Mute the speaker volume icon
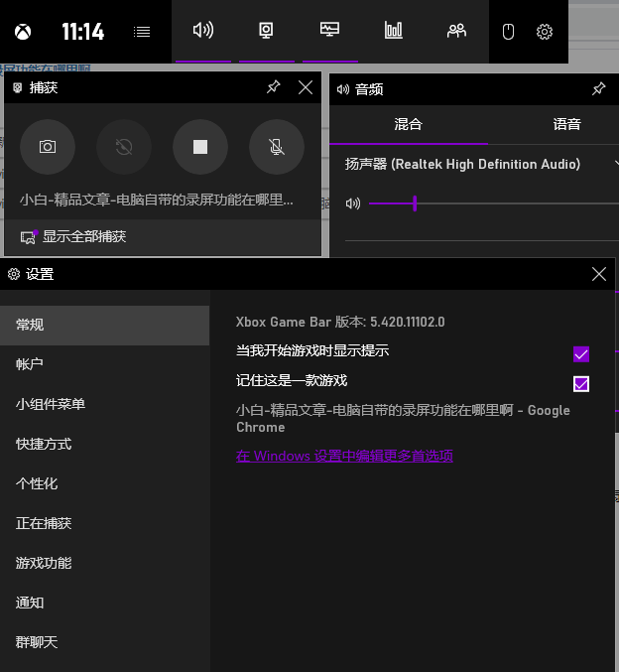The image size is (619, 672). pos(353,203)
